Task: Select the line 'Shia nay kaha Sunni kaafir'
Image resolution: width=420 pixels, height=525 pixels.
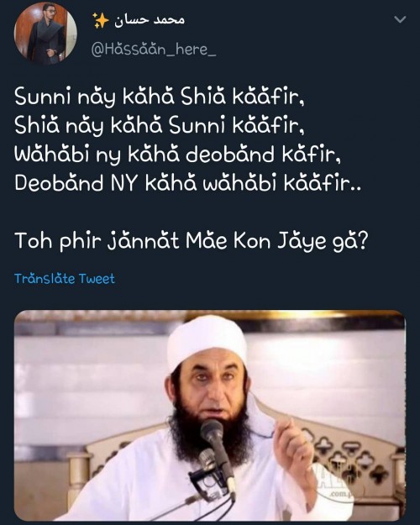Action: pos(160,125)
